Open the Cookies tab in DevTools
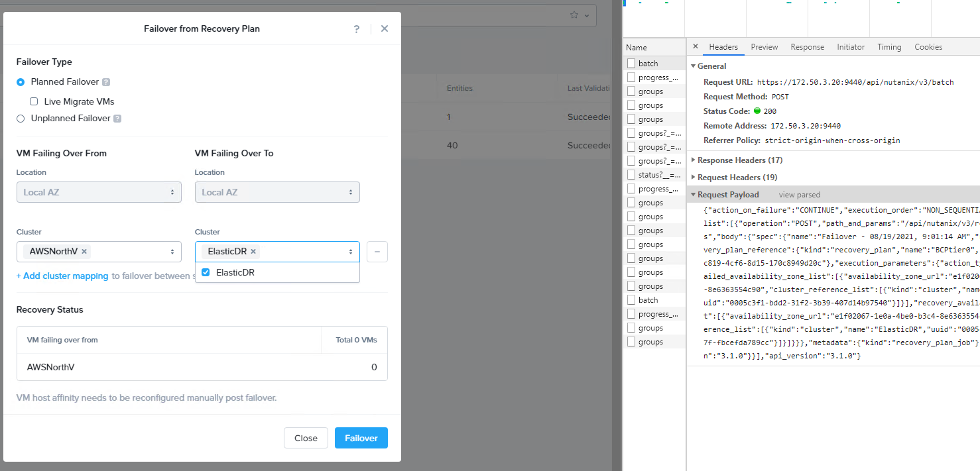 [x=928, y=47]
